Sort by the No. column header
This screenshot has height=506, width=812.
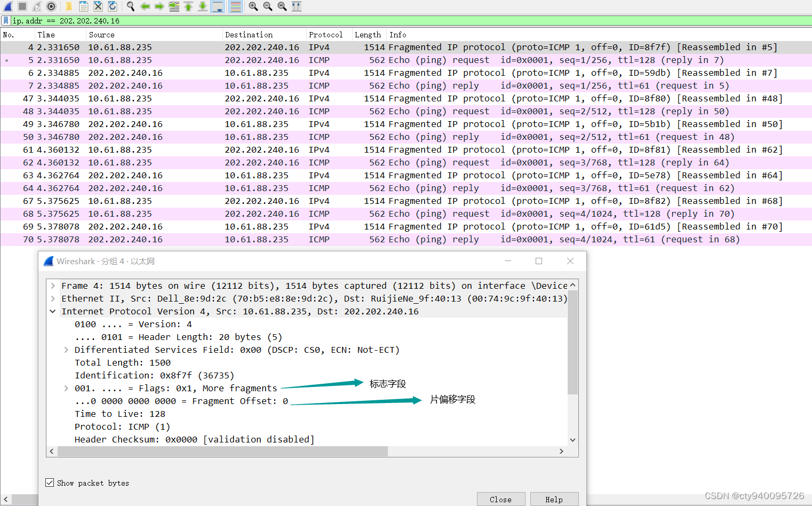tap(18, 35)
